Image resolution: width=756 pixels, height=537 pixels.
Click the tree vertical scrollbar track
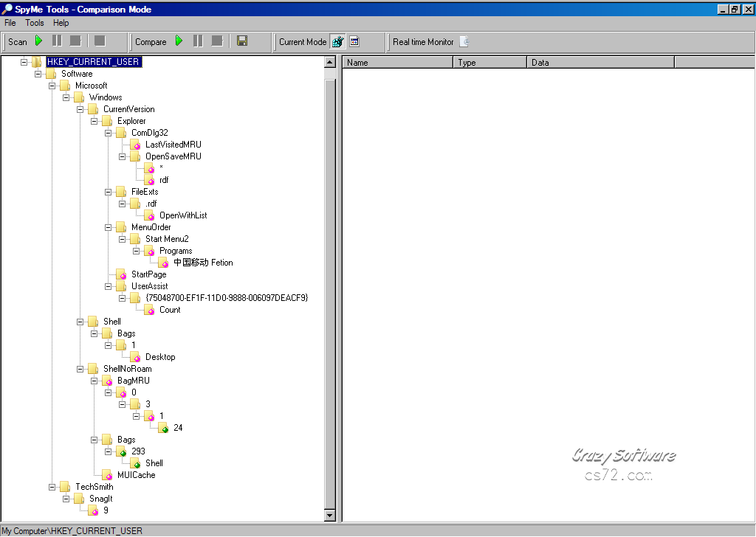coord(330,289)
